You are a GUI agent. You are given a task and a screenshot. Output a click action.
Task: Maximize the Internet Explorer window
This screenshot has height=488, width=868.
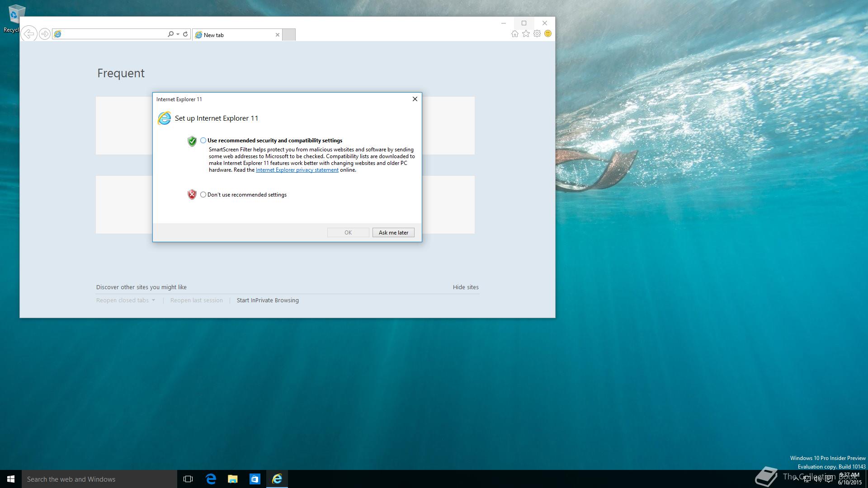[x=524, y=23]
